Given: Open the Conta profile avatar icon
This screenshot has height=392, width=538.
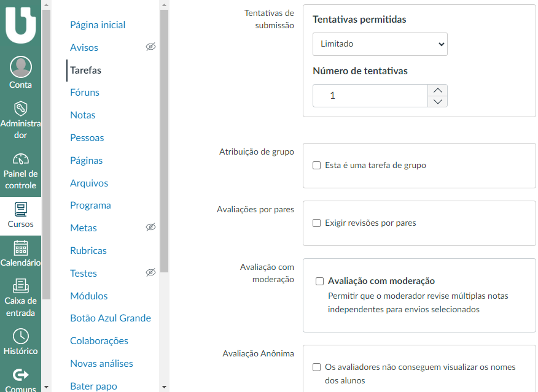Looking at the screenshot, I should pyautogui.click(x=21, y=67).
